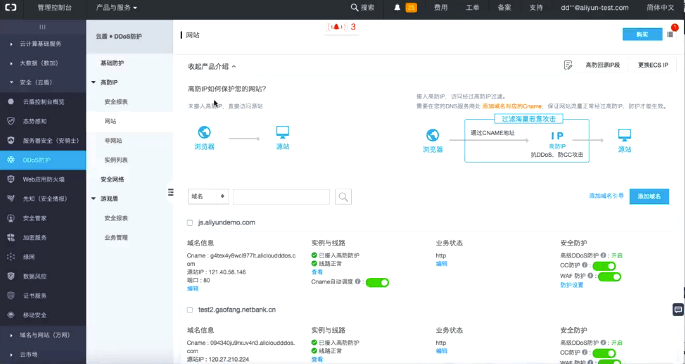Viewport: 685px width, 364px height.
Task: Toggle Cname自动调度 switch for js.aliyundemo.com
Action: coord(377,282)
